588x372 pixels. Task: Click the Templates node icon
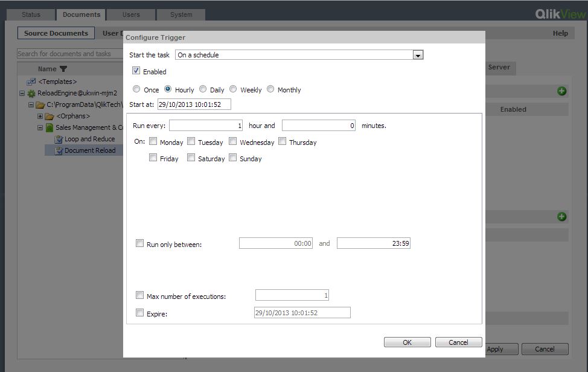click(31, 82)
